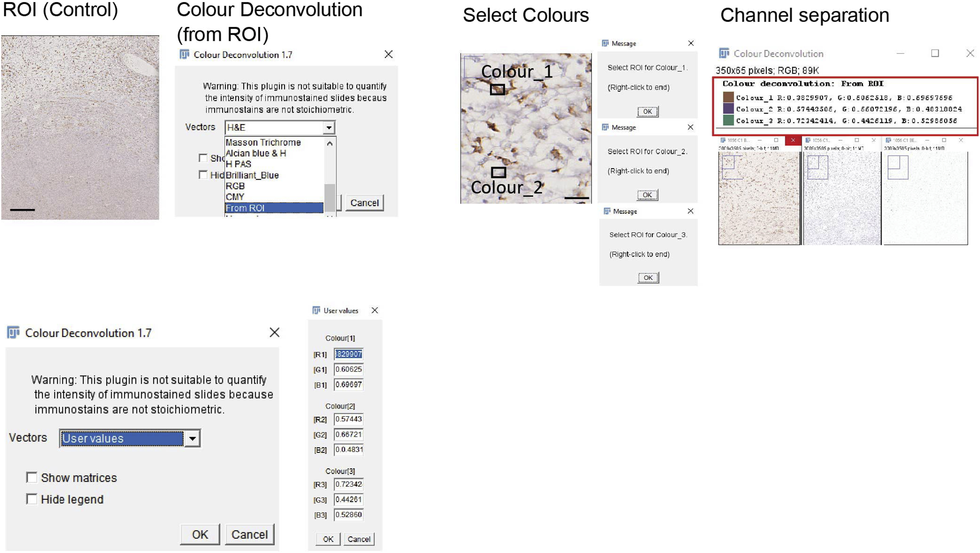The image size is (980, 553).
Task: Close the User values dialog
Action: click(x=375, y=310)
